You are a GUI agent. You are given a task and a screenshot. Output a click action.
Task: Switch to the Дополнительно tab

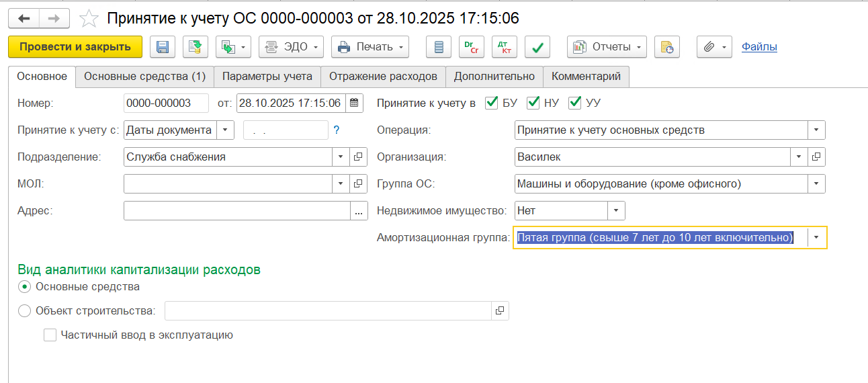pos(494,77)
